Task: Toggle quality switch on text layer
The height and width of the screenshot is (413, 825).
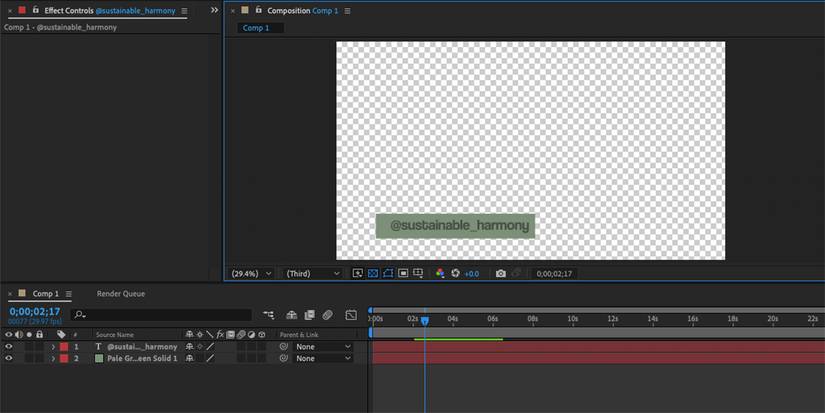Action: (210, 347)
